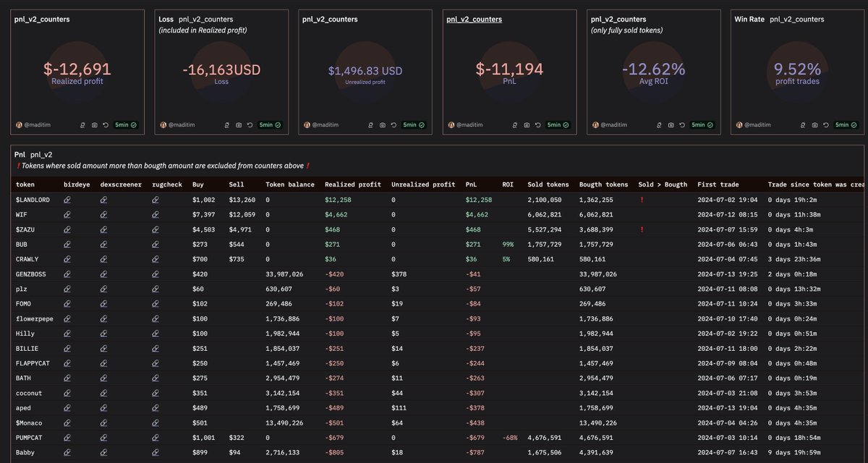
Task: Click camera screenshot icon on Realized profit card
Action: pyautogui.click(x=95, y=125)
